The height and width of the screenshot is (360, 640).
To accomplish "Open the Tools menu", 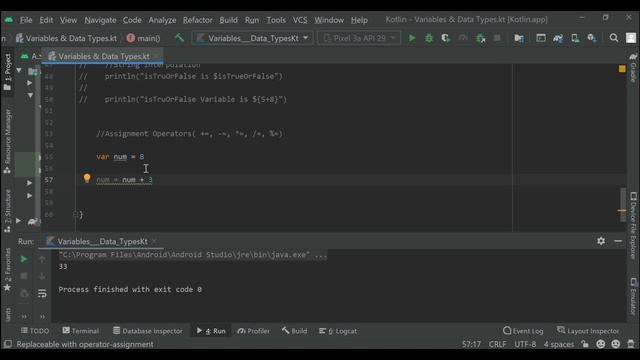I will (x=276, y=20).
